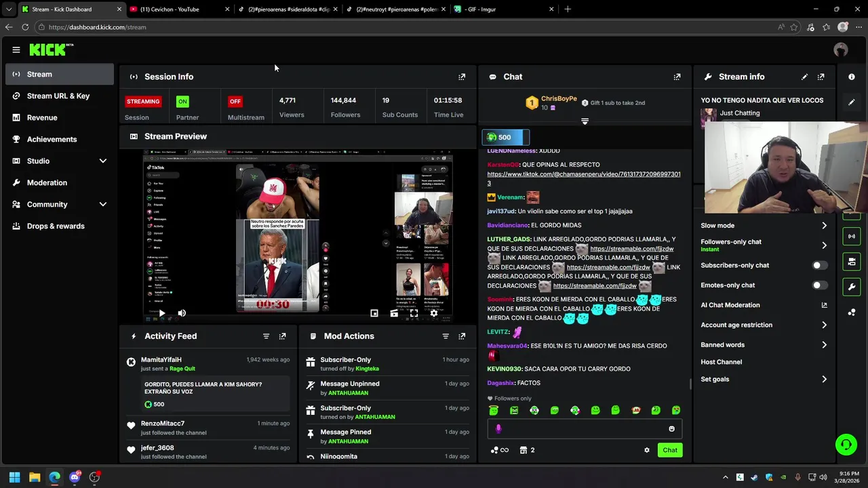
Task: Open stream preview settings gear
Action: tap(434, 313)
